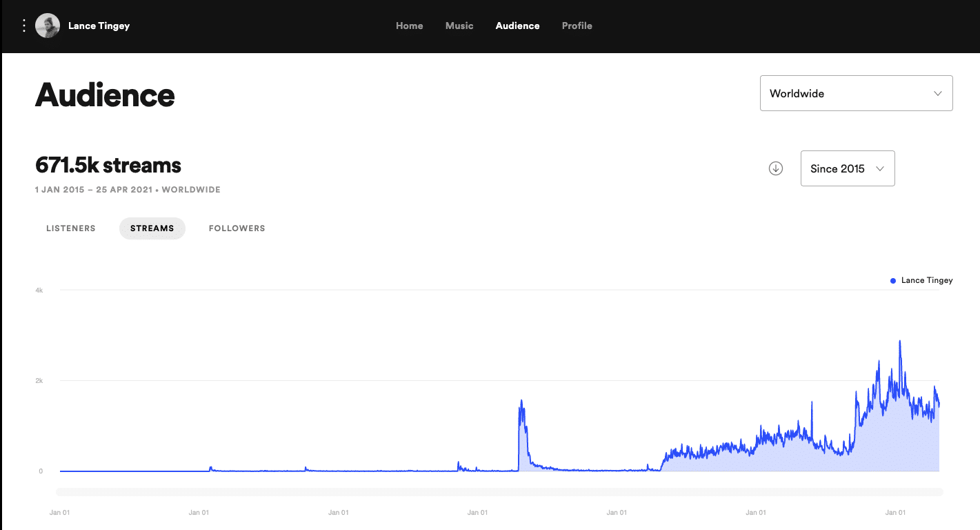The image size is (980, 530).
Task: Open the Music tab
Action: pyautogui.click(x=459, y=26)
